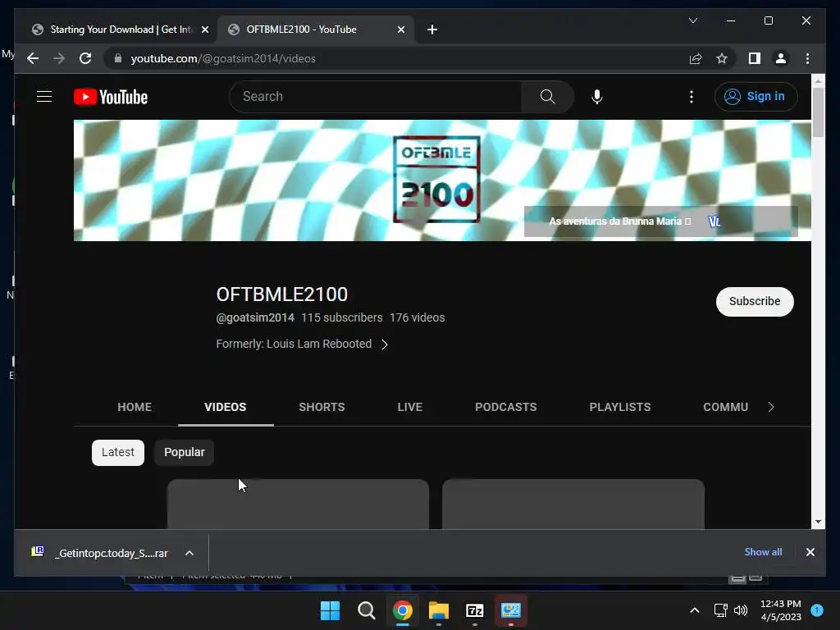Screen dimensions: 840x630
Task: Click the search magnifier button
Action: tap(547, 97)
